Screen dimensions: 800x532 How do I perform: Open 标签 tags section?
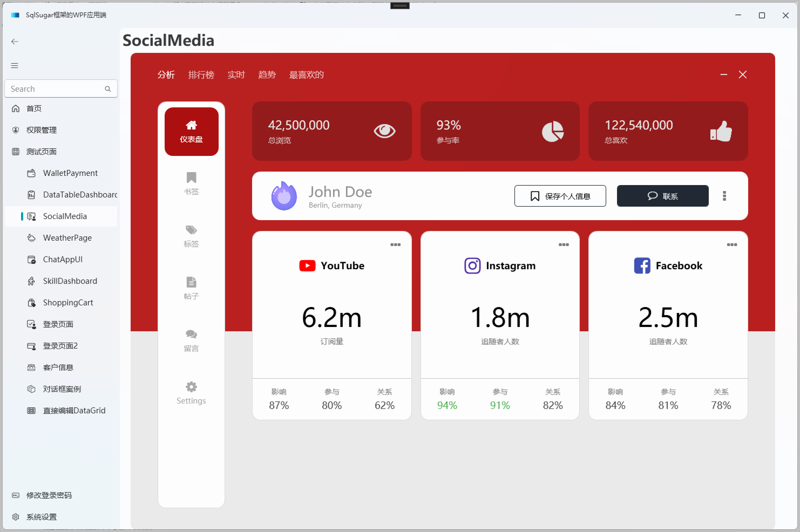coord(191,236)
